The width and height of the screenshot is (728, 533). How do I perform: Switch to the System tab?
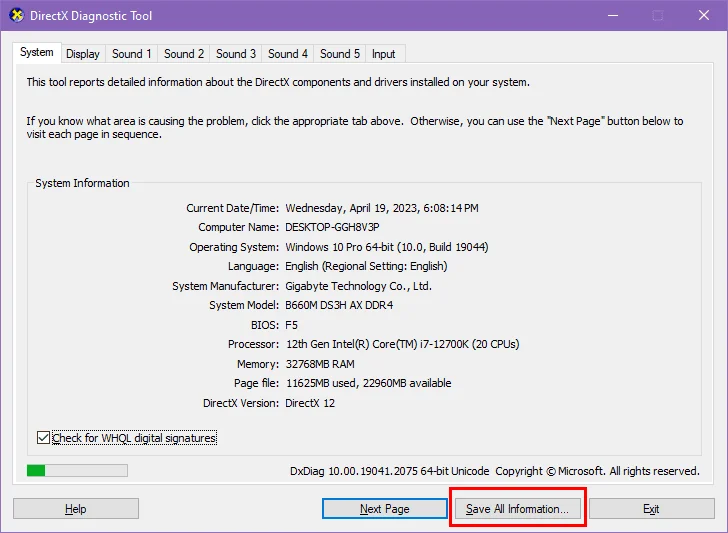coord(37,52)
